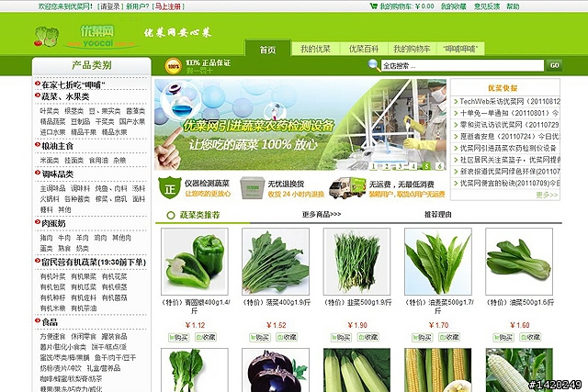This screenshot has width=588, height=392.
Task: Click the green 正 shield icon
Action: [169, 188]
